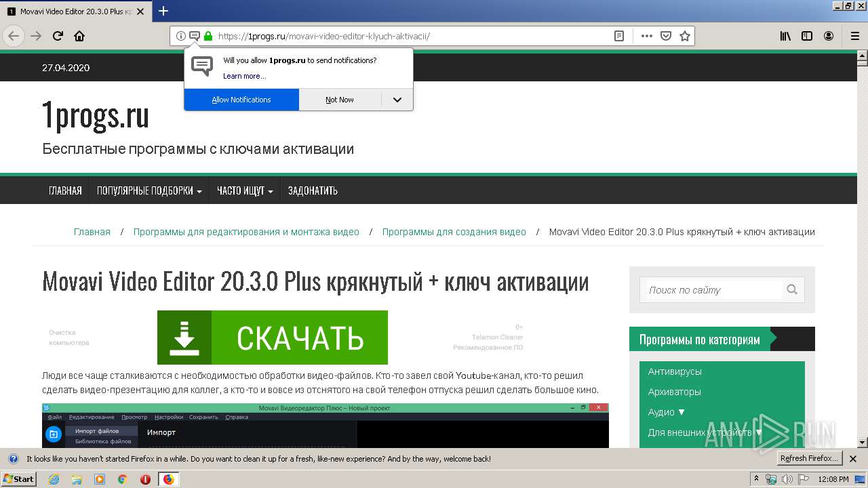Image resolution: width=868 pixels, height=488 pixels.
Task: Open Learn more link in the notification prompt
Action: click(244, 76)
